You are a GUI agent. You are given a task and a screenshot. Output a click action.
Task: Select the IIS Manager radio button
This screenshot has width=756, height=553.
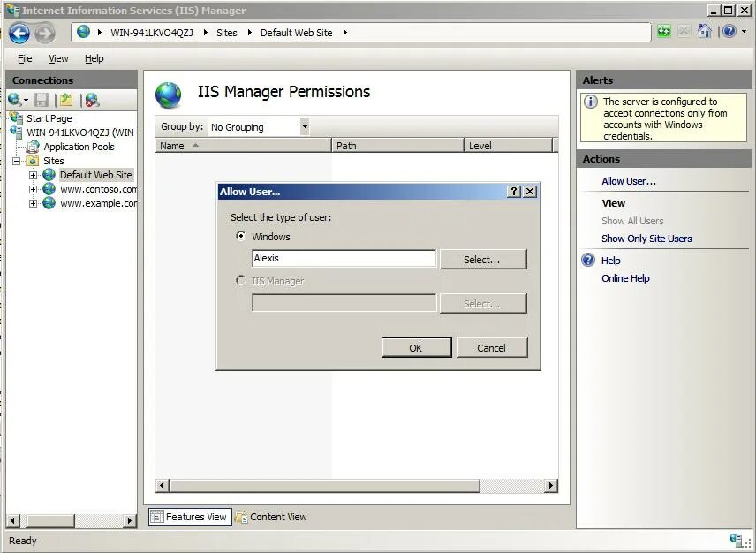240,280
